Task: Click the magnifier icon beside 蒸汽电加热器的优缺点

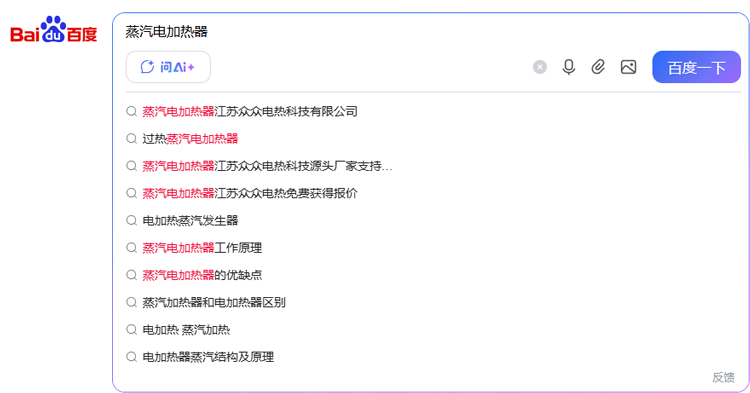Action: pos(132,275)
